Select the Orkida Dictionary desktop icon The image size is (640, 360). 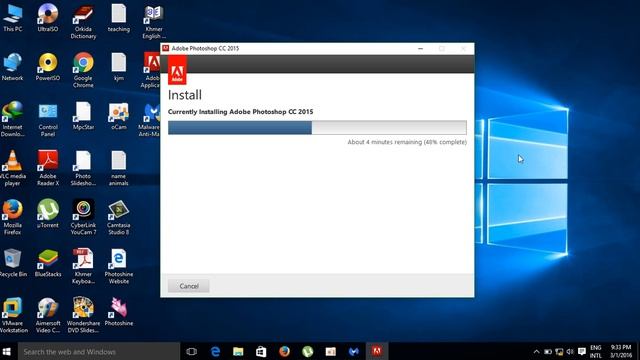click(x=83, y=22)
